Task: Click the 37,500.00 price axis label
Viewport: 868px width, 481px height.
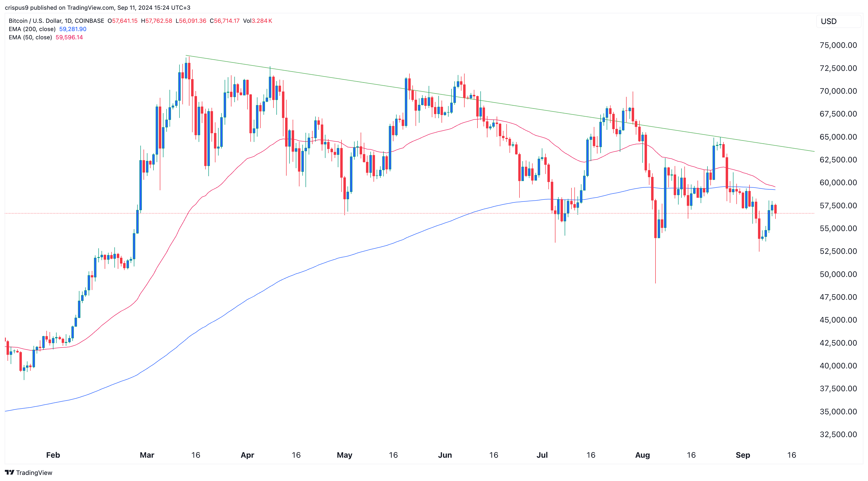Action: point(838,389)
